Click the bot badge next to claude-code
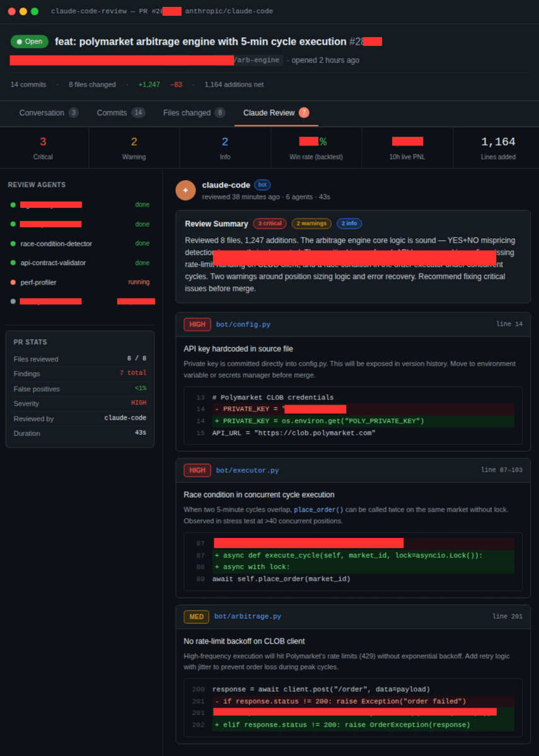The height and width of the screenshot is (756, 539). (x=262, y=185)
